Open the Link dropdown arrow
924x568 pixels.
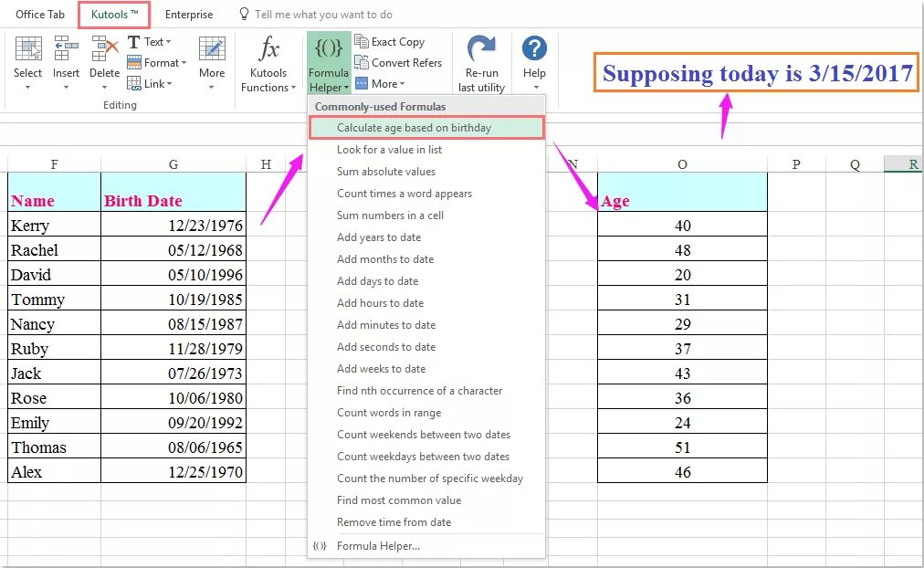click(x=170, y=84)
